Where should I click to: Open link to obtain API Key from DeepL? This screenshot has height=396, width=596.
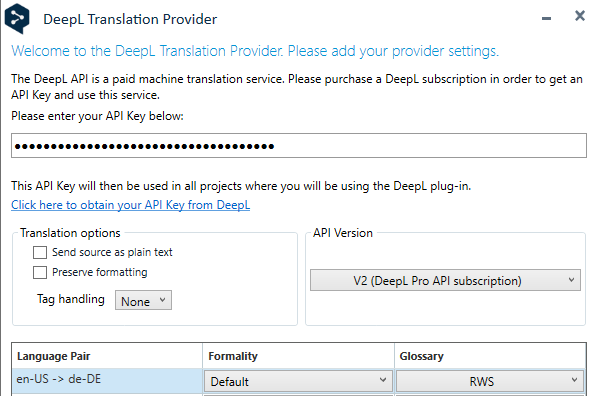(x=130, y=205)
